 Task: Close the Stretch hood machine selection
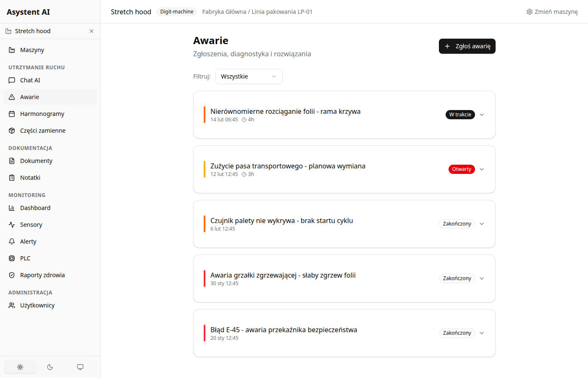(92, 31)
